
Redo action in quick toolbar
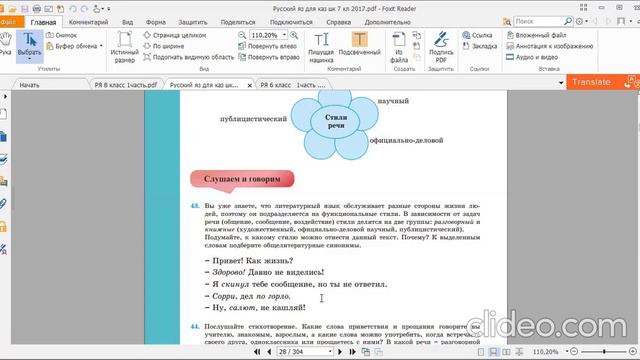[84, 9]
